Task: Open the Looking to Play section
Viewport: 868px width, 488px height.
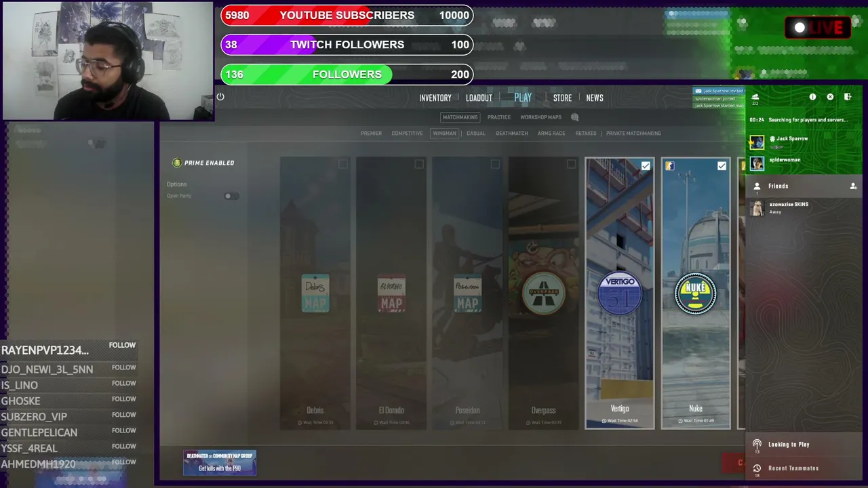Action: [804, 445]
